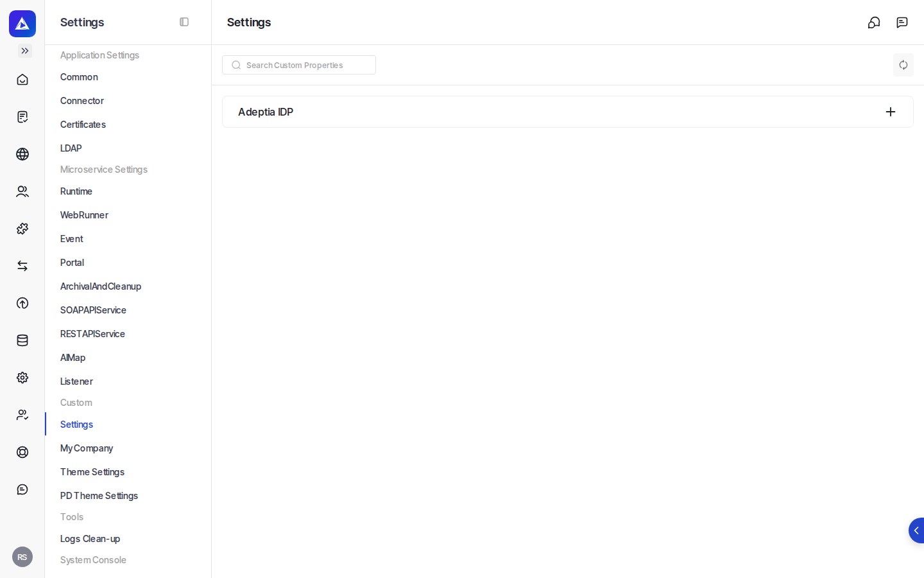The image size is (924, 578).
Task: Click the home icon in left rail
Action: pyautogui.click(x=22, y=80)
